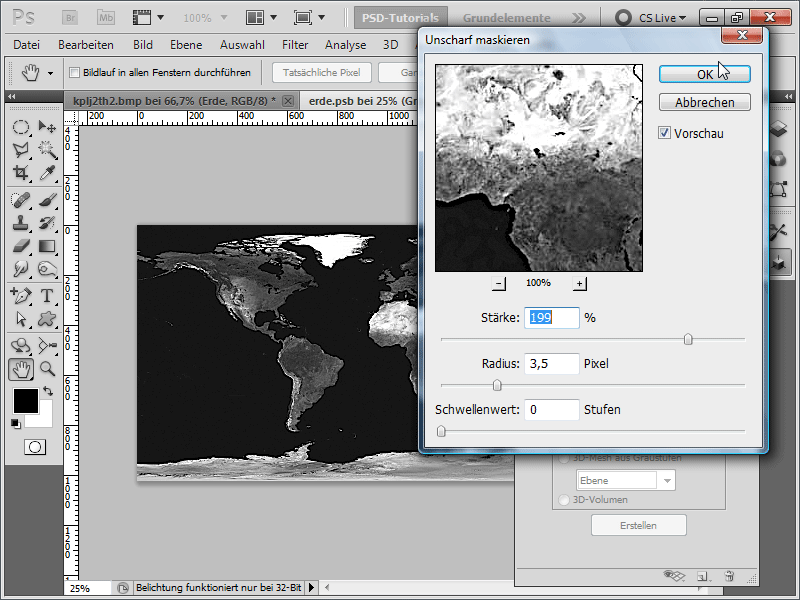This screenshot has height=600, width=800.
Task: Click the Radius input field
Action: coord(552,364)
